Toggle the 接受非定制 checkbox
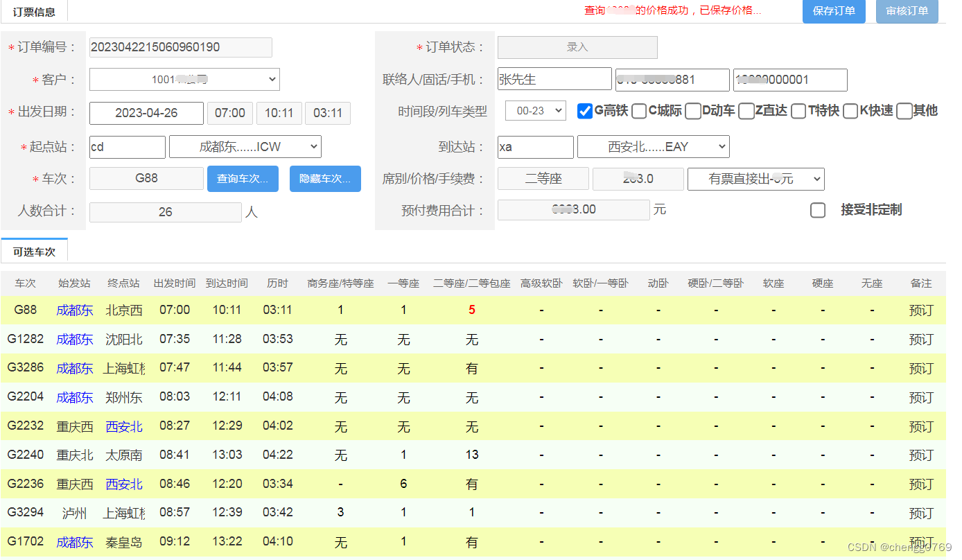 point(818,210)
